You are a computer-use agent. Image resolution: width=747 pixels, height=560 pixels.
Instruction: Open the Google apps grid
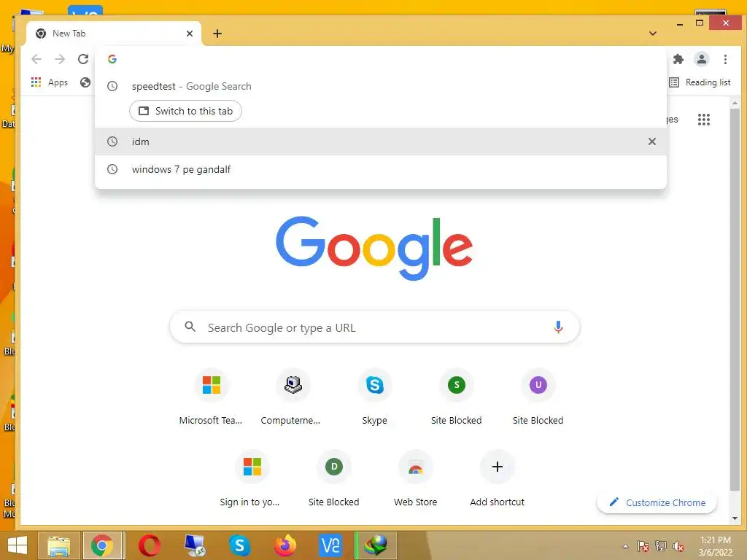[704, 120]
